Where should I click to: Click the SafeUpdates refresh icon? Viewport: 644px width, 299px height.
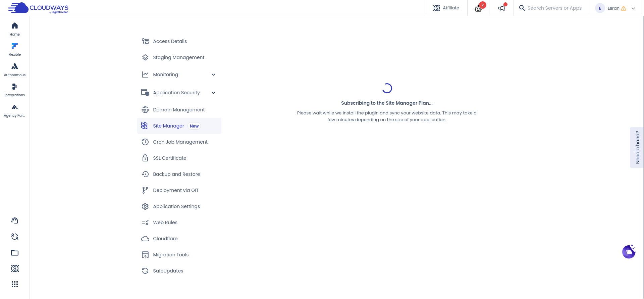pyautogui.click(x=145, y=271)
